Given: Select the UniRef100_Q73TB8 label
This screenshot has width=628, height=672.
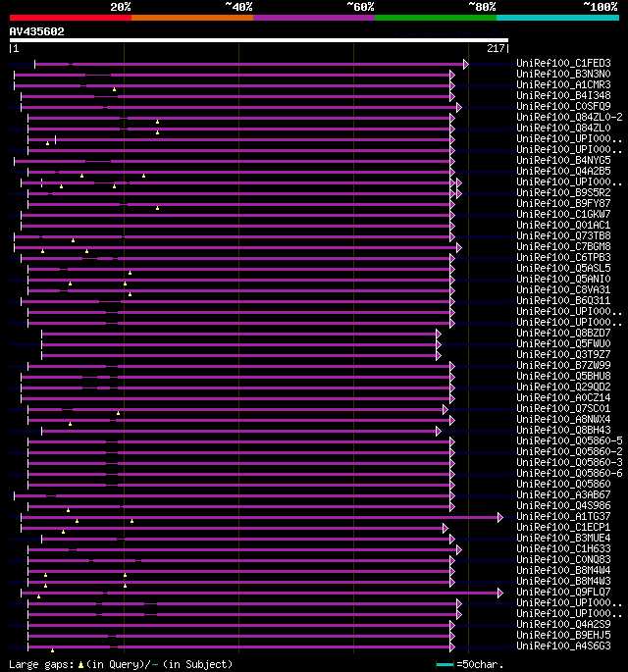Looking at the screenshot, I should 563,235.
